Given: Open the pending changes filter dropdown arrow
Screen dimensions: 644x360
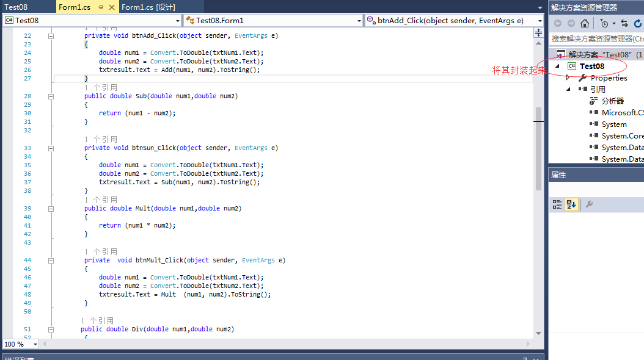Looking at the screenshot, I should [x=614, y=23].
